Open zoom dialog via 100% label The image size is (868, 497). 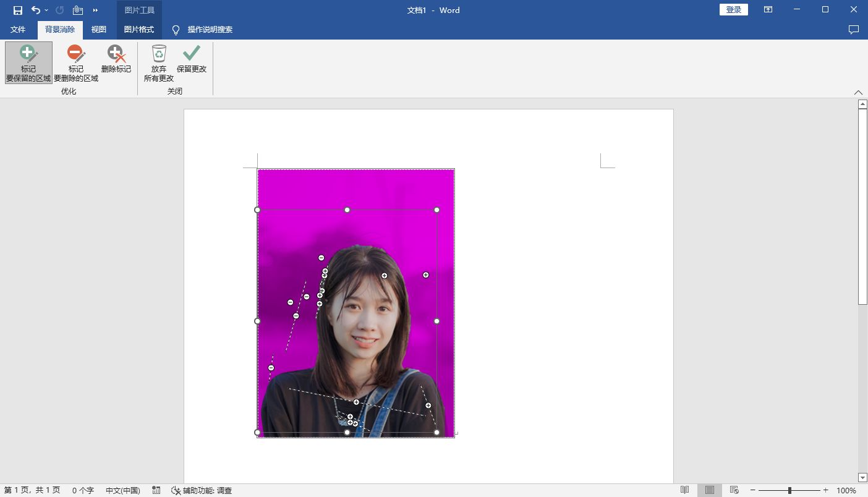click(846, 490)
